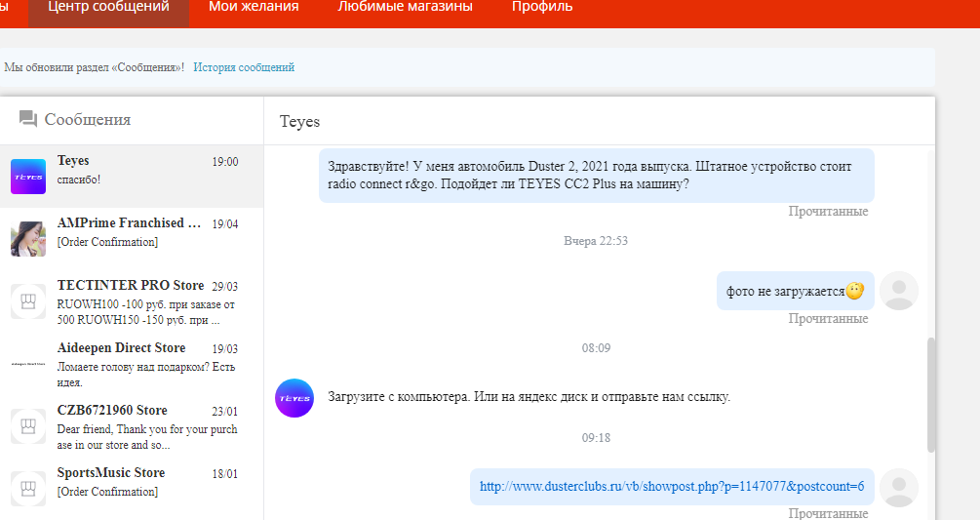
Task: Go to the Профиль tab
Action: (542, 8)
